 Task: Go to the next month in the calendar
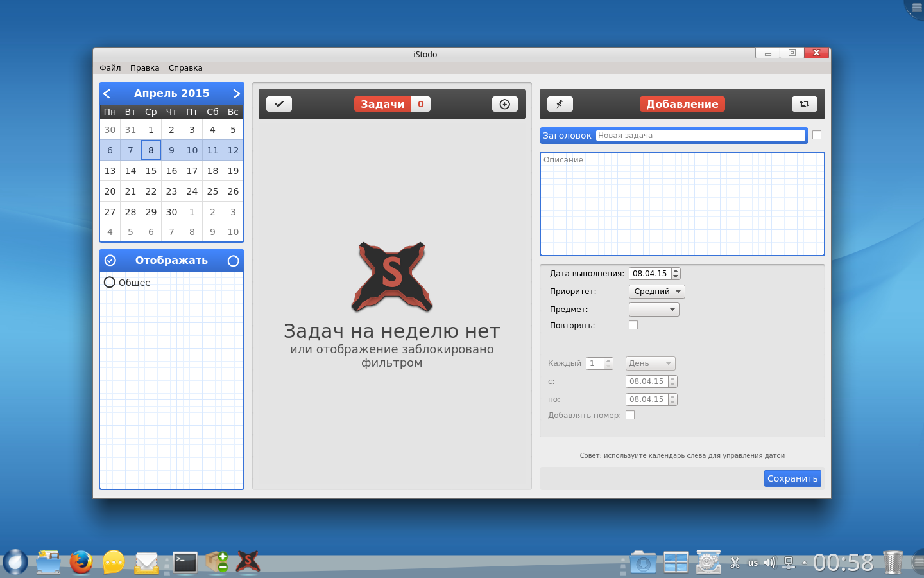click(236, 94)
